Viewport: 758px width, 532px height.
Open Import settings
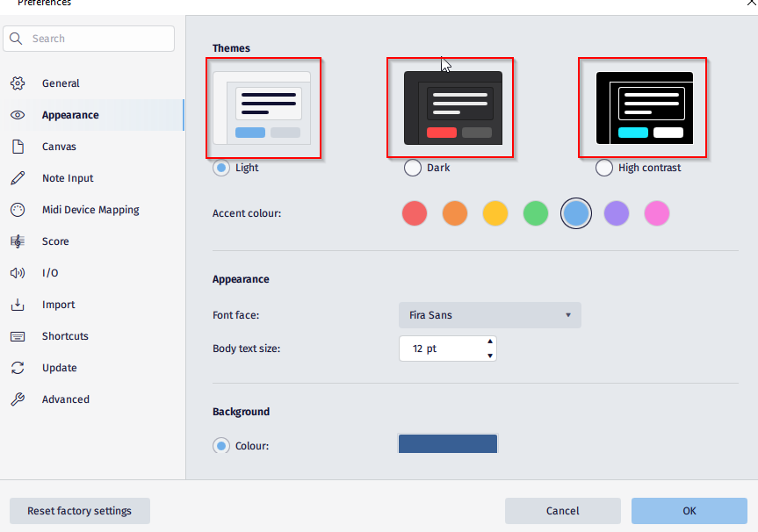click(x=56, y=304)
